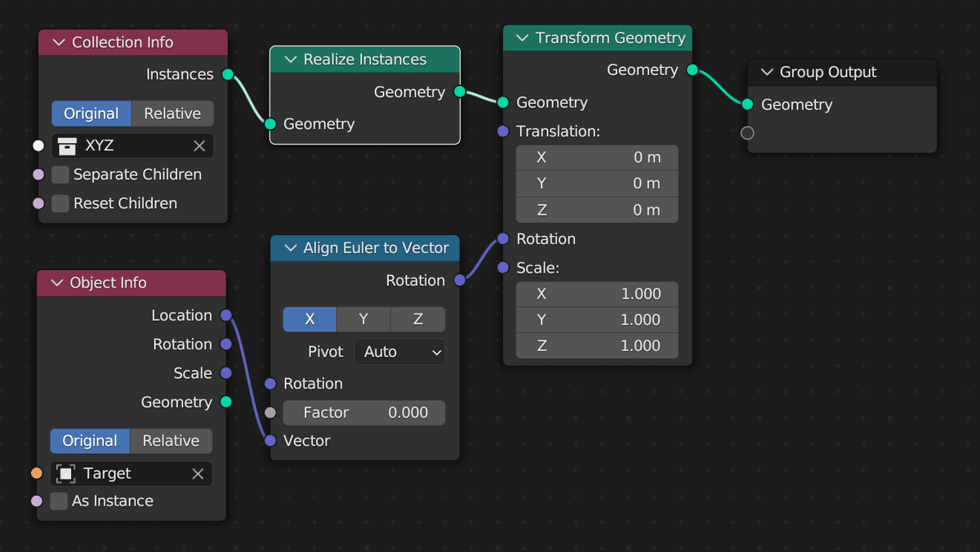This screenshot has height=552, width=980.
Task: Click the Scale X value field
Action: point(597,294)
